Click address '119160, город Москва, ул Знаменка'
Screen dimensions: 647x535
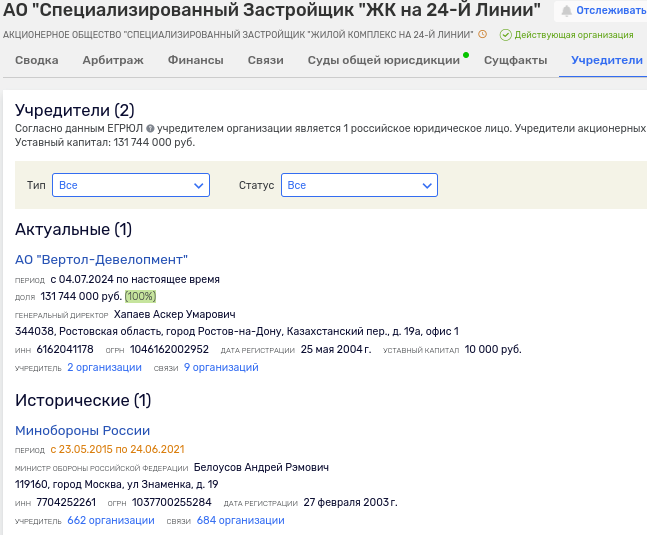click(116, 484)
